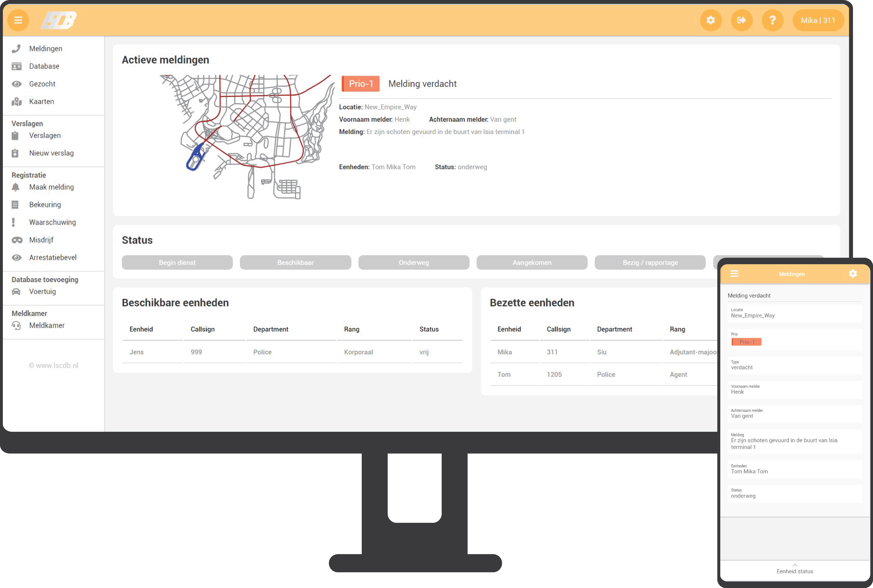Click the LSCDB logo in header

59,20
